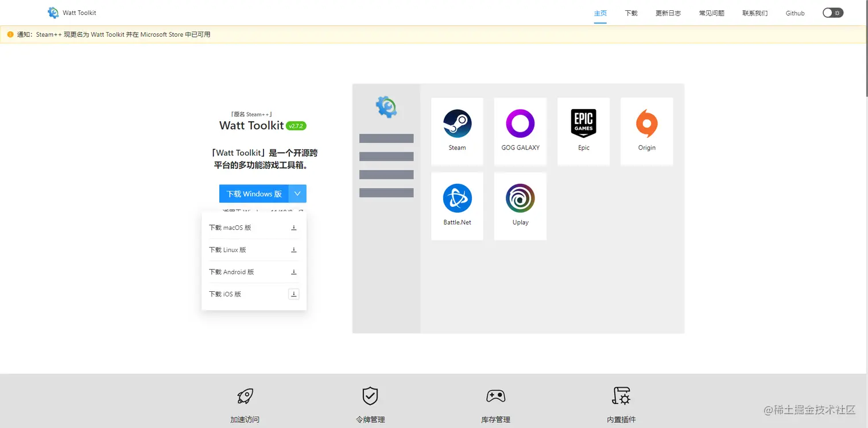Open the 更新日志 nav item
The image size is (868, 428).
[668, 13]
